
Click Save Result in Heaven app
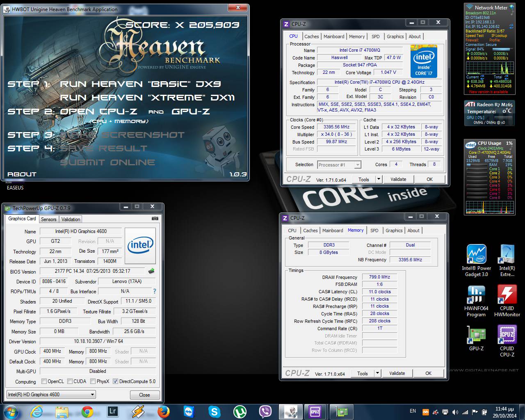(x=104, y=148)
